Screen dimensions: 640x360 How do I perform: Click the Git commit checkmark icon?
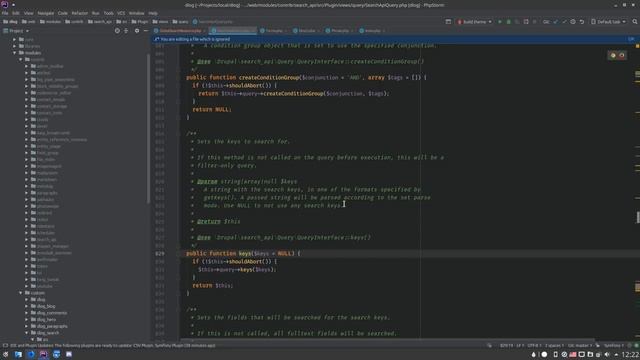click(564, 22)
